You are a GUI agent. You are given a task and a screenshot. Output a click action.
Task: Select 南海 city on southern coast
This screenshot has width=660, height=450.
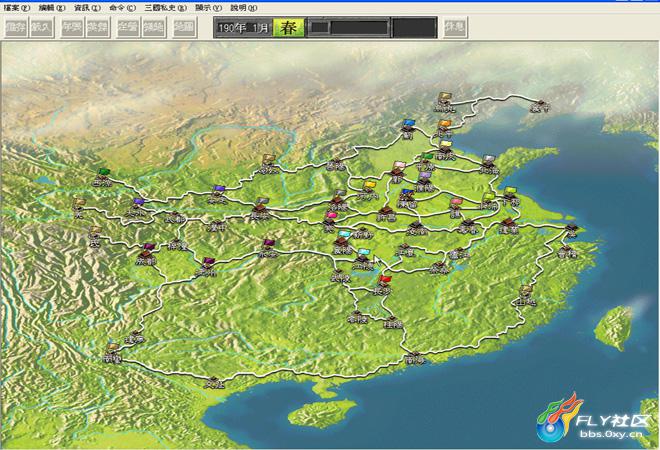[416, 358]
